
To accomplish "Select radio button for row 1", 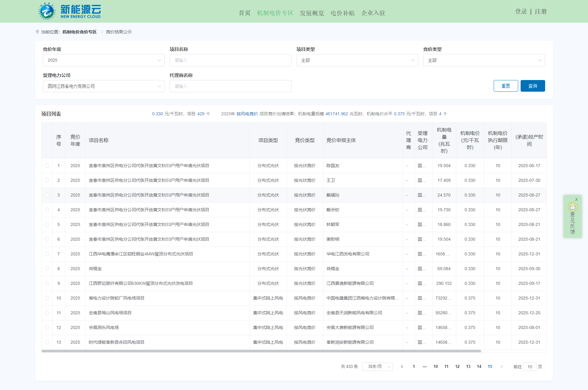I will [47, 166].
